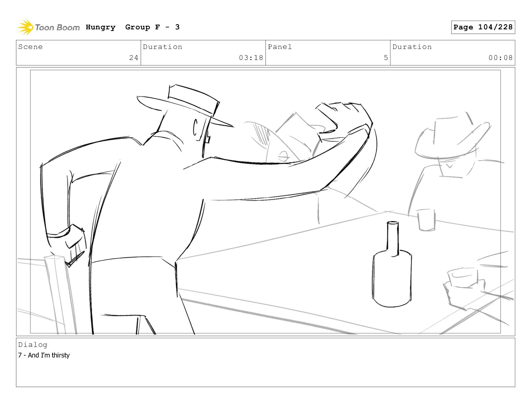Click panel number value '5'
This screenshot has width=532, height=411.
(x=386, y=58)
